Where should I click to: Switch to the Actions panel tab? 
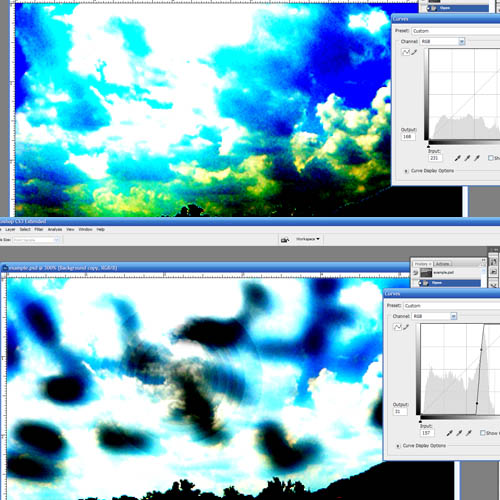(443, 264)
